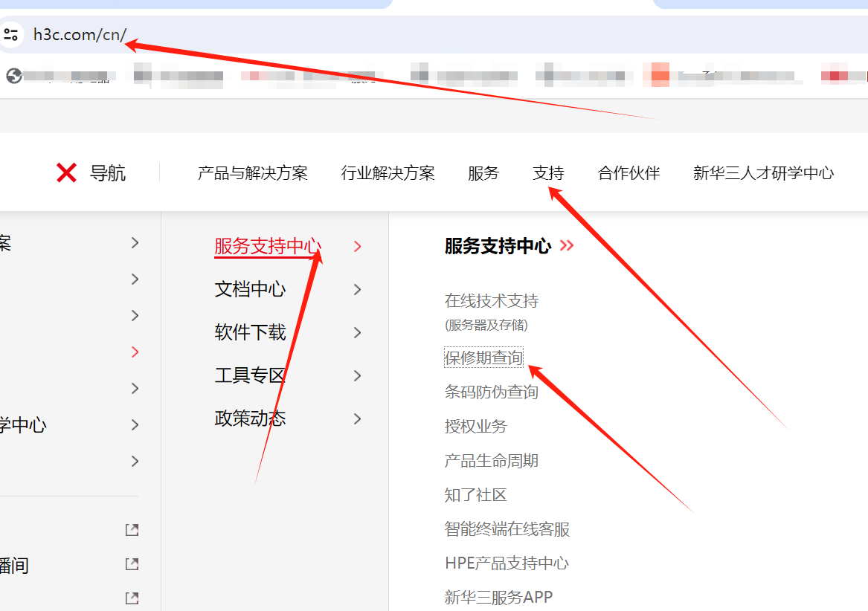Expand chevron next to 政策动态
868x611 pixels.
(x=358, y=419)
